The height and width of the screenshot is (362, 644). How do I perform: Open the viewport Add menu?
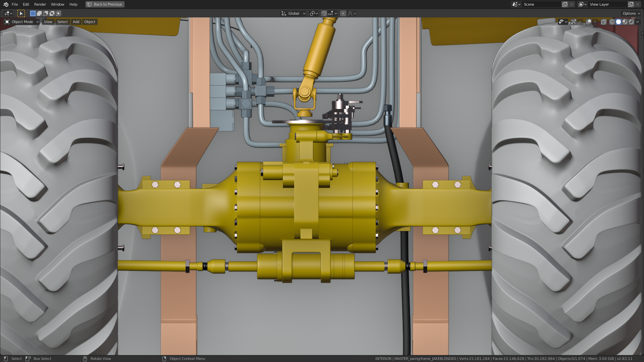tap(76, 22)
